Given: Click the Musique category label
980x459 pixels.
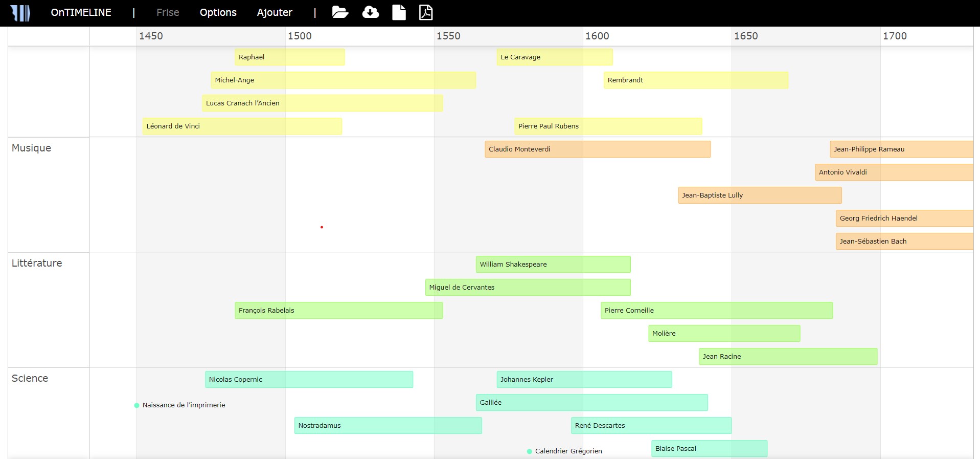Looking at the screenshot, I should (x=31, y=148).
